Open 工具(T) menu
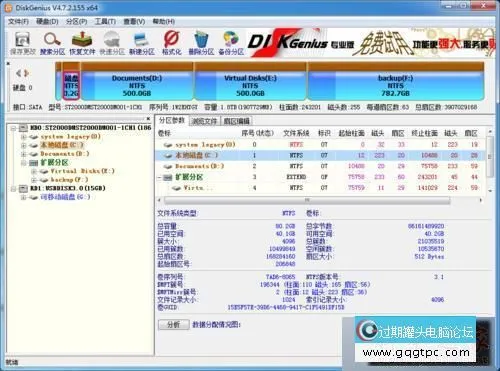The image size is (500, 371). [x=105, y=22]
